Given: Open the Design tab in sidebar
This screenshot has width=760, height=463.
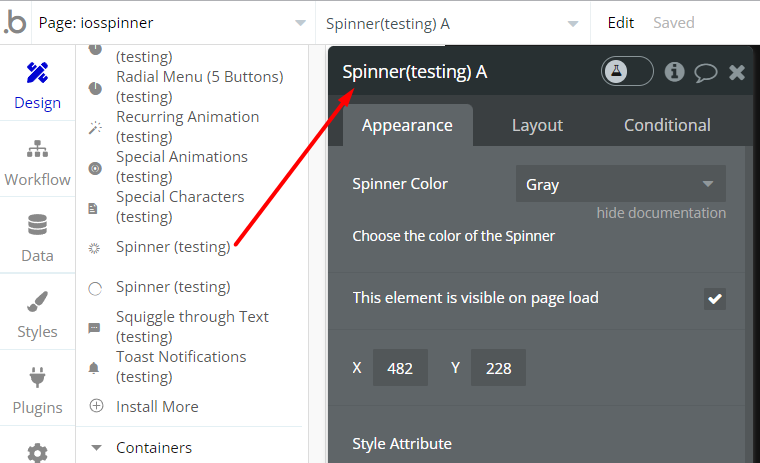Looking at the screenshot, I should pos(37,85).
